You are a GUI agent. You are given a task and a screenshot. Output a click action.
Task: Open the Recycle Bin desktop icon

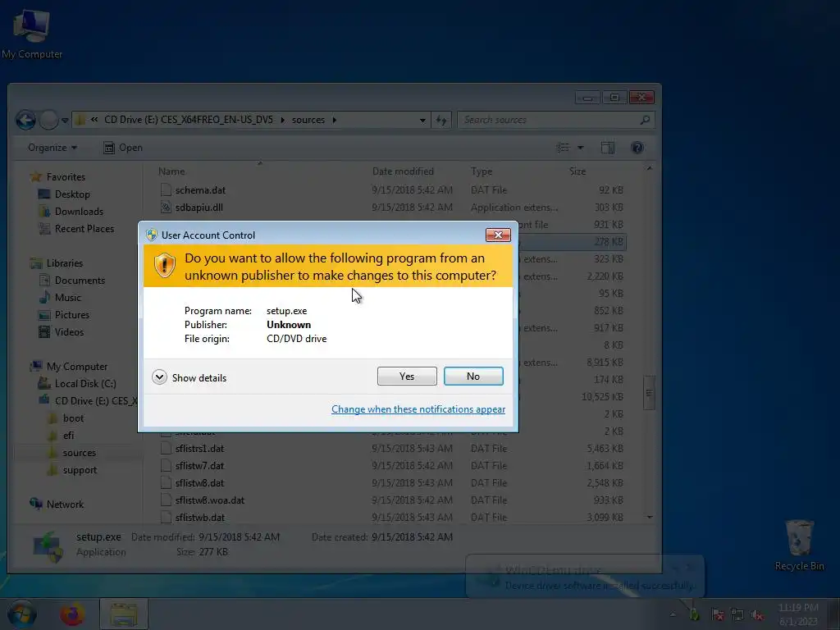pyautogui.click(x=799, y=546)
